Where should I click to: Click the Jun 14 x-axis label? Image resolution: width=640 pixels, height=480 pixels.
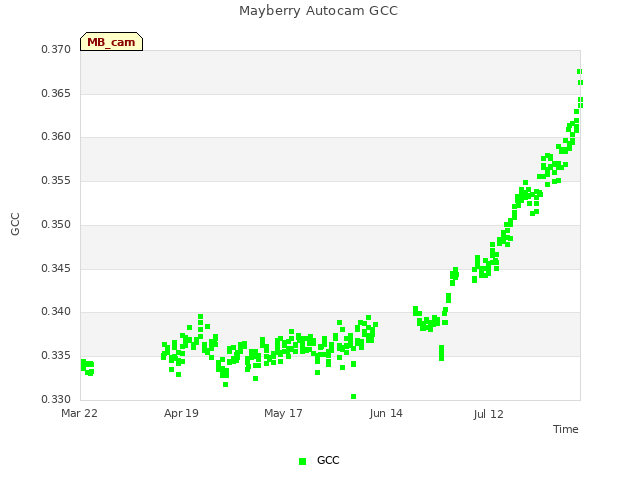pyautogui.click(x=386, y=413)
